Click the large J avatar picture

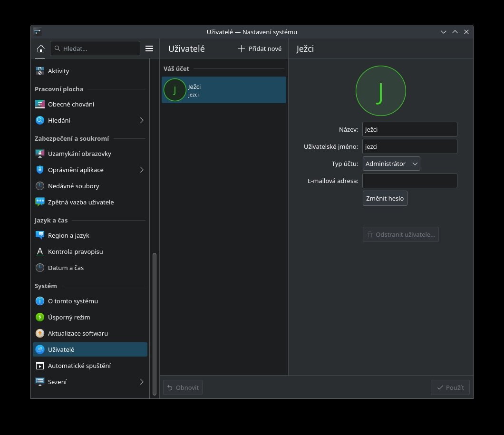[x=380, y=91]
